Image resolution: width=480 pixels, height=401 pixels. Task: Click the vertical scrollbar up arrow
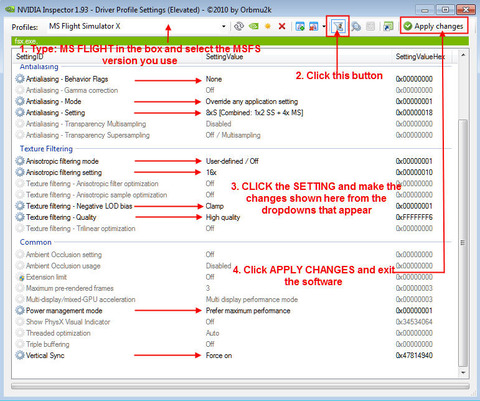pos(463,55)
